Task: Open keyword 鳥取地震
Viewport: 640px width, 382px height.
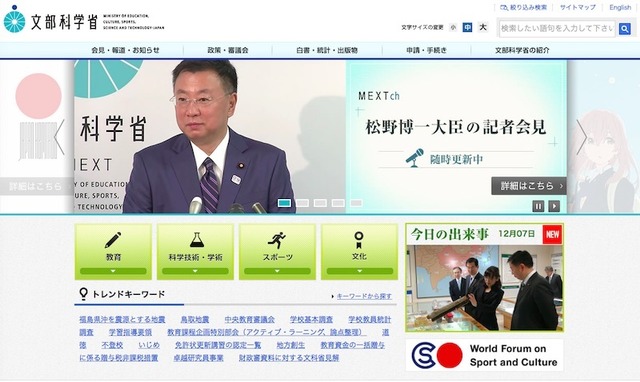Action: (195, 320)
